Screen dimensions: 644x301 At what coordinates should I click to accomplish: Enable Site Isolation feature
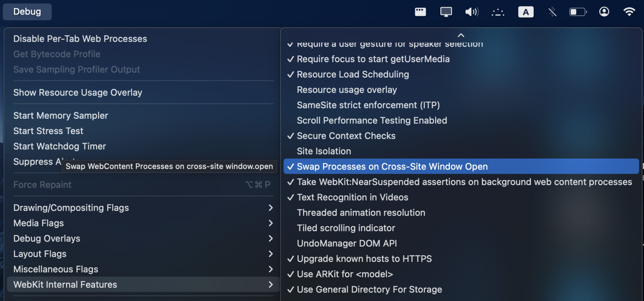click(x=324, y=151)
